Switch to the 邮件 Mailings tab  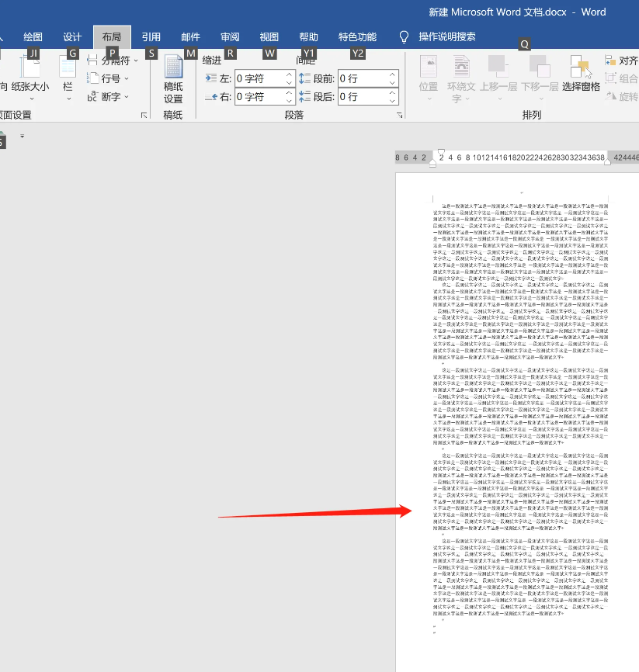pos(190,36)
